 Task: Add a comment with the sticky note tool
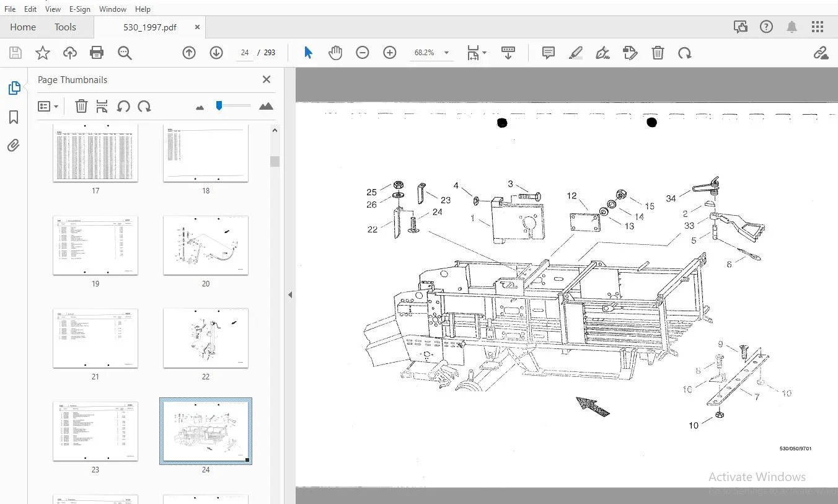[x=549, y=53]
